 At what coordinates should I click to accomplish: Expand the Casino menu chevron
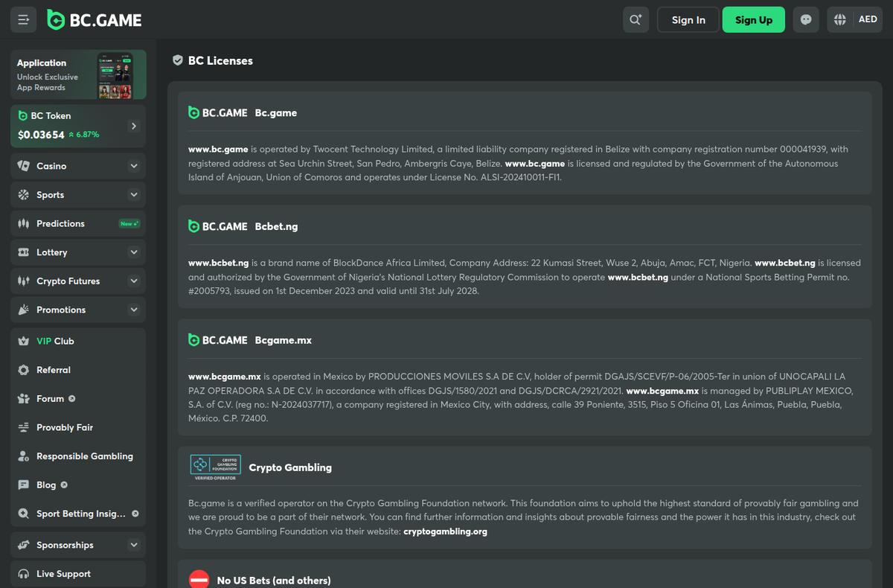[134, 166]
